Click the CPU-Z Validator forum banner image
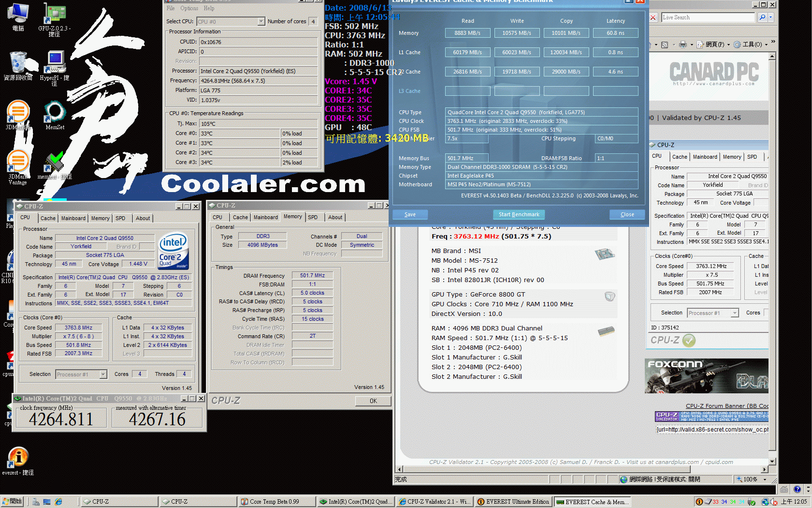 pos(711,416)
